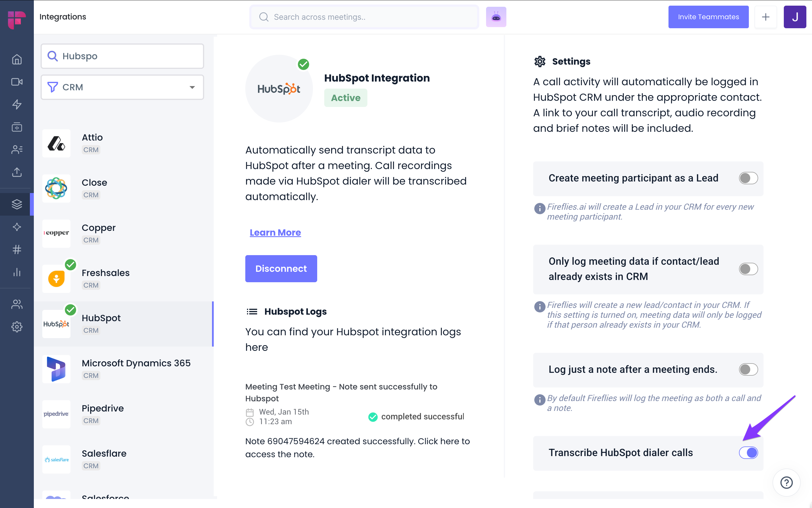
Task: Click info icon beside the 'By default Fireflies will log' note
Action: [540, 399]
